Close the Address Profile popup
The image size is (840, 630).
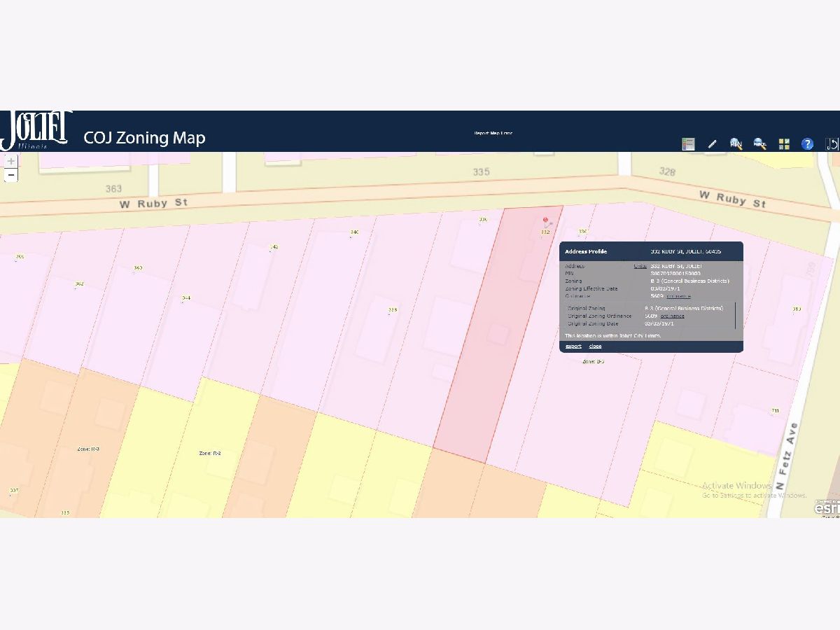pos(595,346)
